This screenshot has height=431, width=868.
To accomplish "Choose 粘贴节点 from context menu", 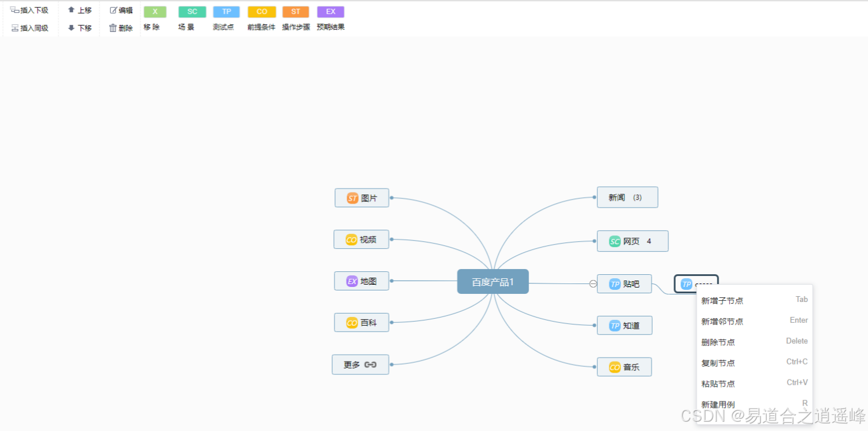I will [x=755, y=384].
